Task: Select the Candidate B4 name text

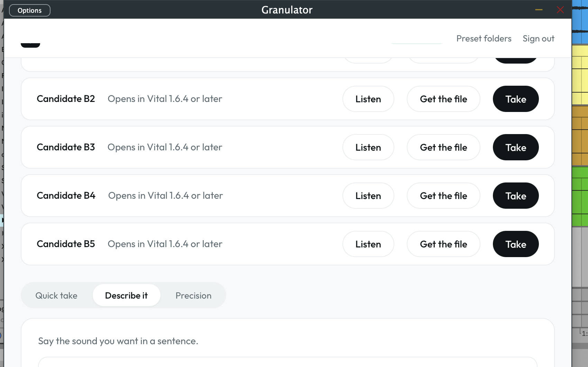Action: [66, 196]
